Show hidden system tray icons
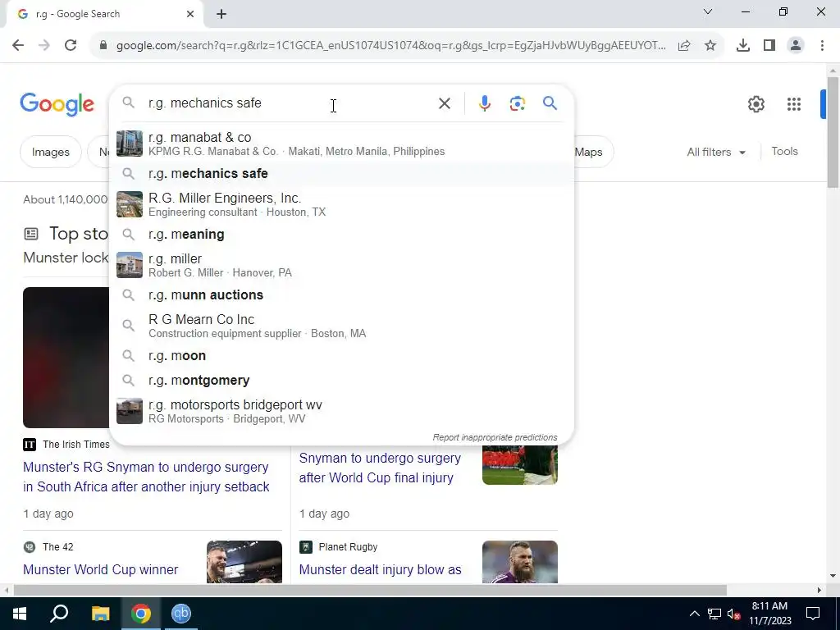840x630 pixels. click(x=694, y=614)
